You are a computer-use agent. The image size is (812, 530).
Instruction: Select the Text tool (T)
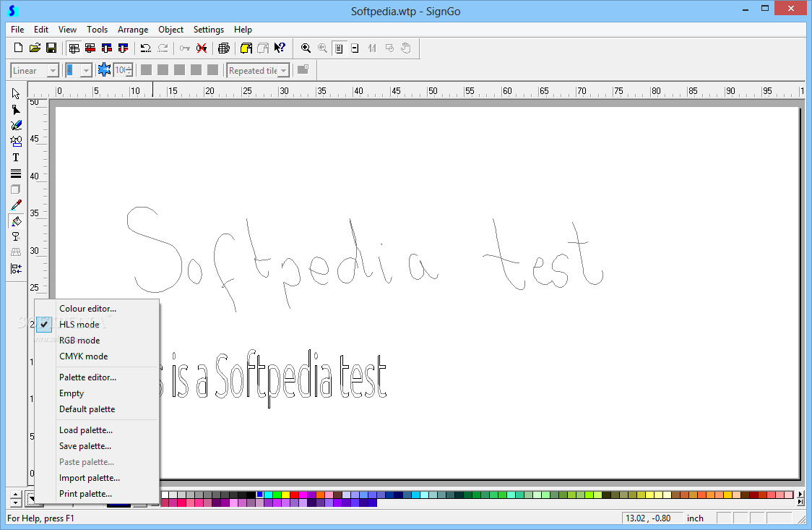[x=16, y=158]
